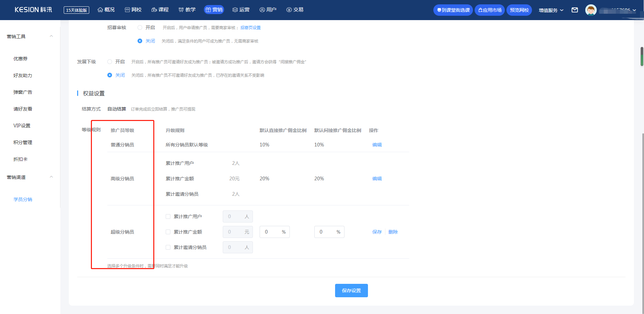Collapse the 营销工具 sidebar group
The width and height of the screenshot is (644, 314).
tap(51, 36)
